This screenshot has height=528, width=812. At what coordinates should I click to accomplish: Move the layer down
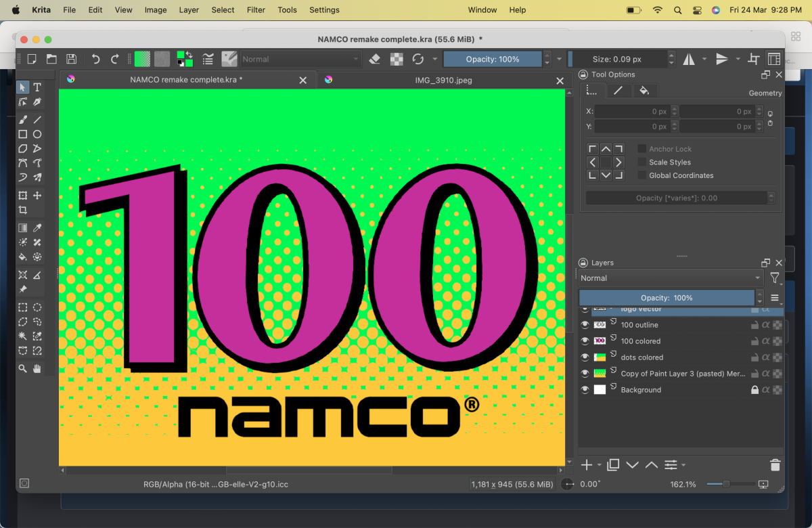pyautogui.click(x=633, y=465)
